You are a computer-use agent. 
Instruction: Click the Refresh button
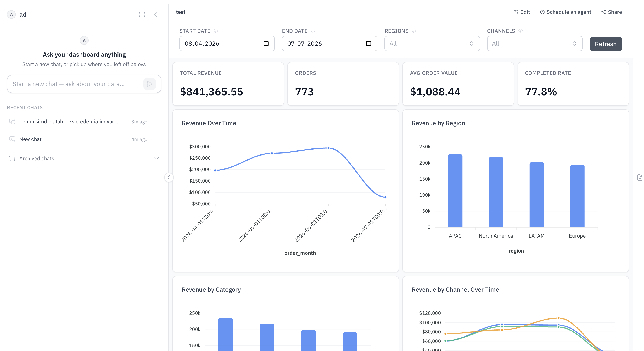(606, 44)
